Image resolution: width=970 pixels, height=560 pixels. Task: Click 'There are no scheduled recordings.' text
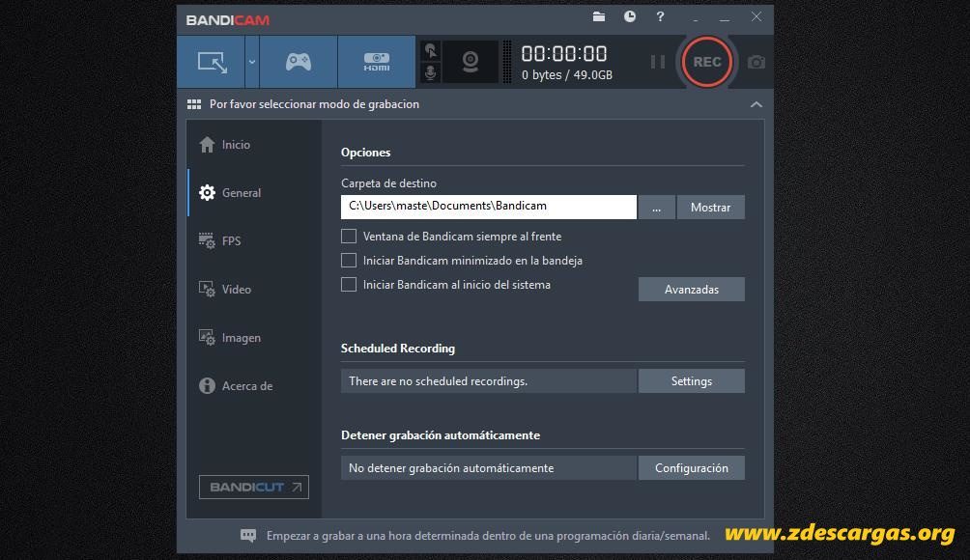coord(438,381)
